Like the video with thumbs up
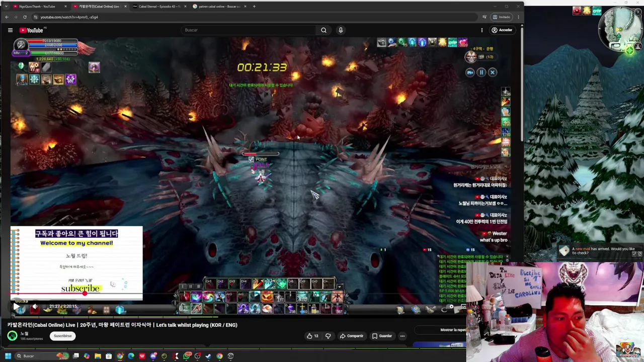 [312, 336]
